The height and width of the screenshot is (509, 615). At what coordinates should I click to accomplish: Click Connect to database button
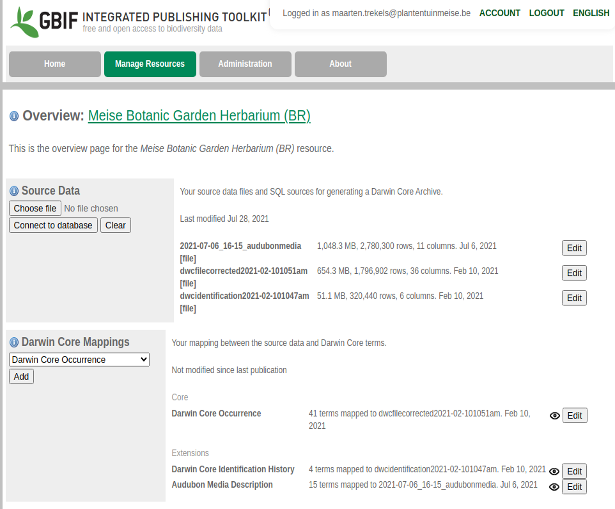pos(53,225)
